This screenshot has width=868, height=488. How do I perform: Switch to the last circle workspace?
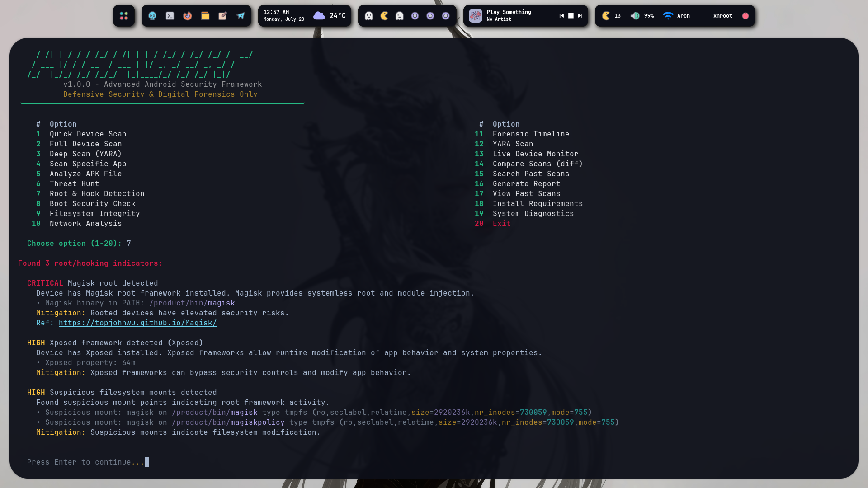(446, 16)
